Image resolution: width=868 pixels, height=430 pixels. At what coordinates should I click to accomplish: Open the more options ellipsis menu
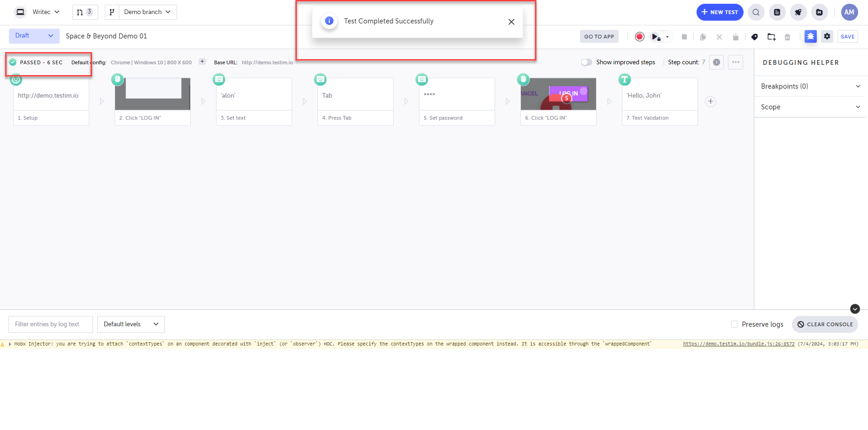pos(736,62)
